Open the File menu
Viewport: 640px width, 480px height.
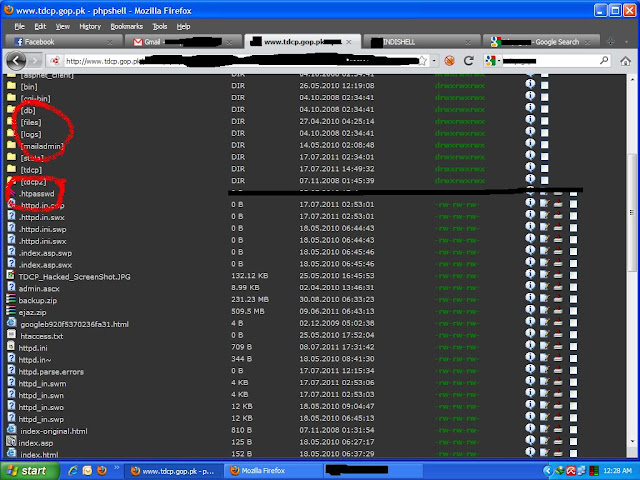(x=20, y=27)
